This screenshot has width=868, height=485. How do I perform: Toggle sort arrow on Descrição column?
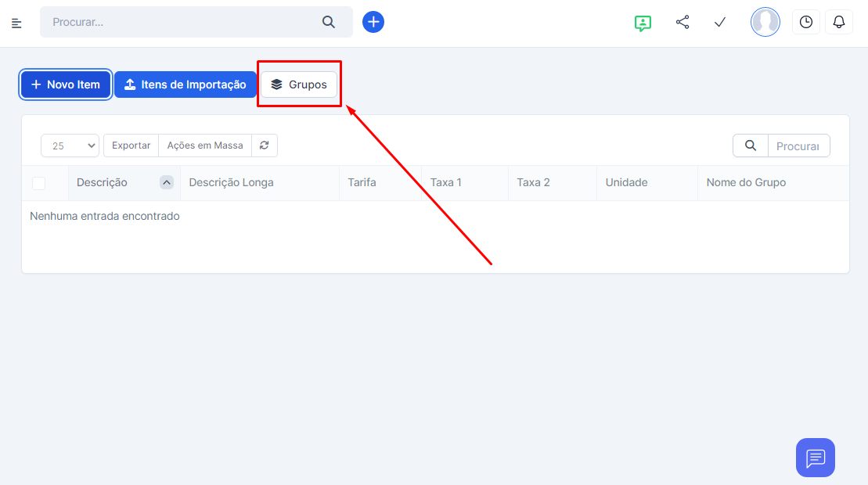pos(166,182)
